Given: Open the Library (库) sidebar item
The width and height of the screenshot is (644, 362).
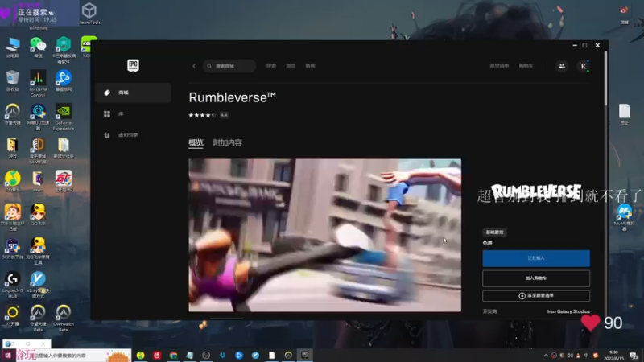Looking at the screenshot, I should [x=133, y=114].
